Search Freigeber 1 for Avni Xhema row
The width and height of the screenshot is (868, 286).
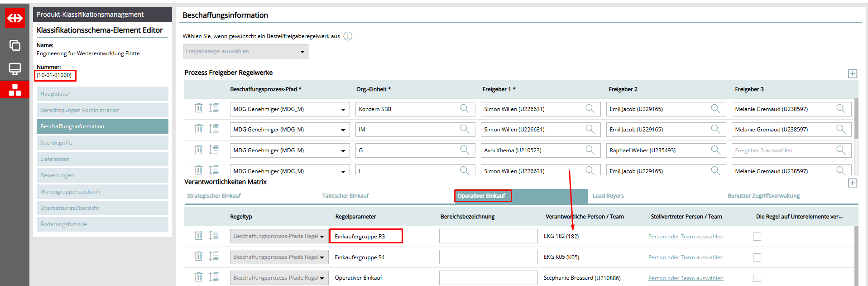pos(590,150)
